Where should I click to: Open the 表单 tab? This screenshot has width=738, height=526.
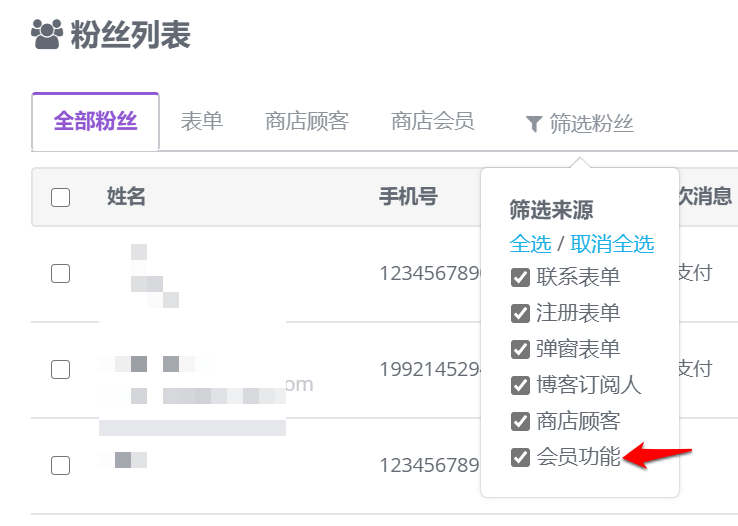[x=201, y=121]
